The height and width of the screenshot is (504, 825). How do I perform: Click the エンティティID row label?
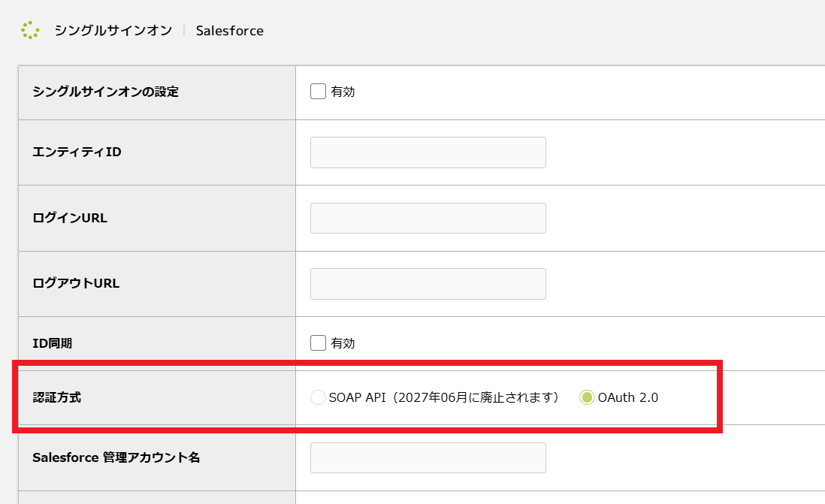coord(77,152)
